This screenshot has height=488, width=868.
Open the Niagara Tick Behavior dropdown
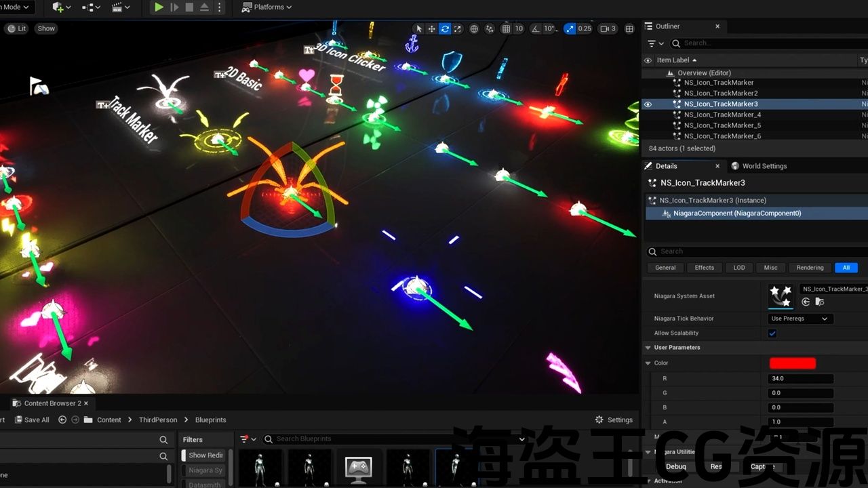coord(800,319)
